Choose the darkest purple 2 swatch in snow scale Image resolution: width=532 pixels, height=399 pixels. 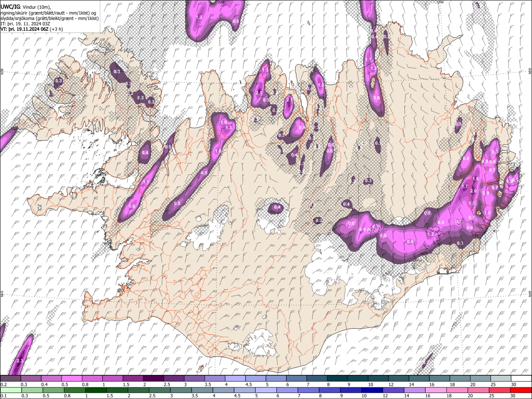point(153,378)
